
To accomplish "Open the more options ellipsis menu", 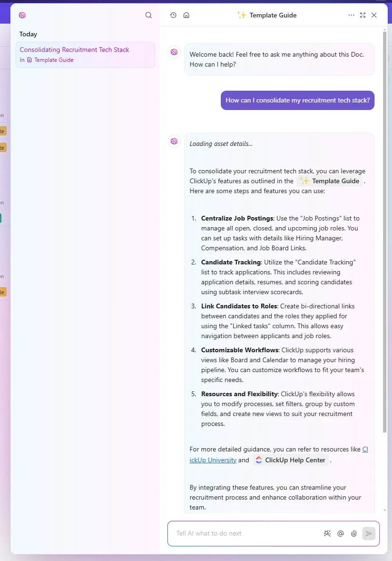I will 351,15.
